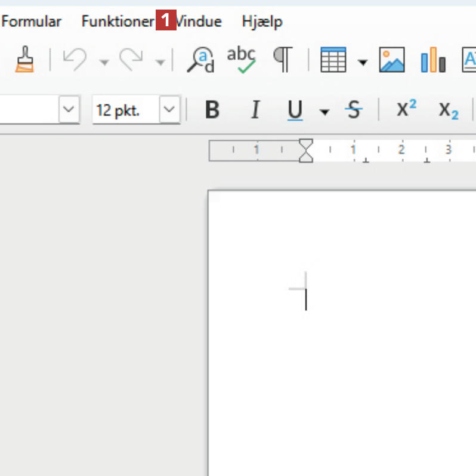Toggle italic formatting
Screen dimensions: 476x476
tap(255, 110)
